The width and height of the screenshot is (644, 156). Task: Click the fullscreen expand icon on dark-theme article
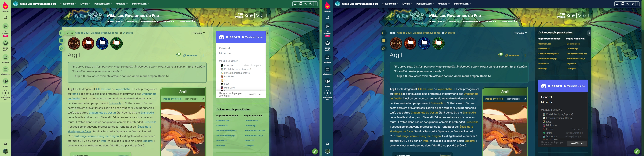point(384,33)
